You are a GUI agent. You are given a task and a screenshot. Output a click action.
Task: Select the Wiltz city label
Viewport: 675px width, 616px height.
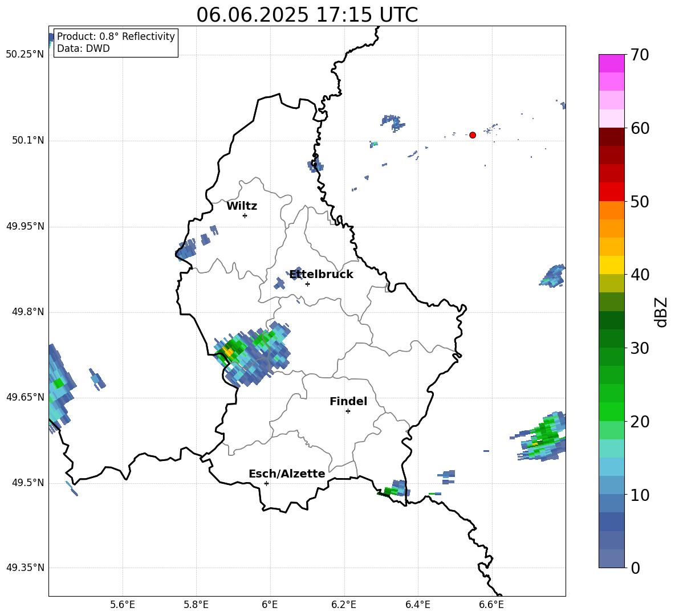click(x=242, y=206)
